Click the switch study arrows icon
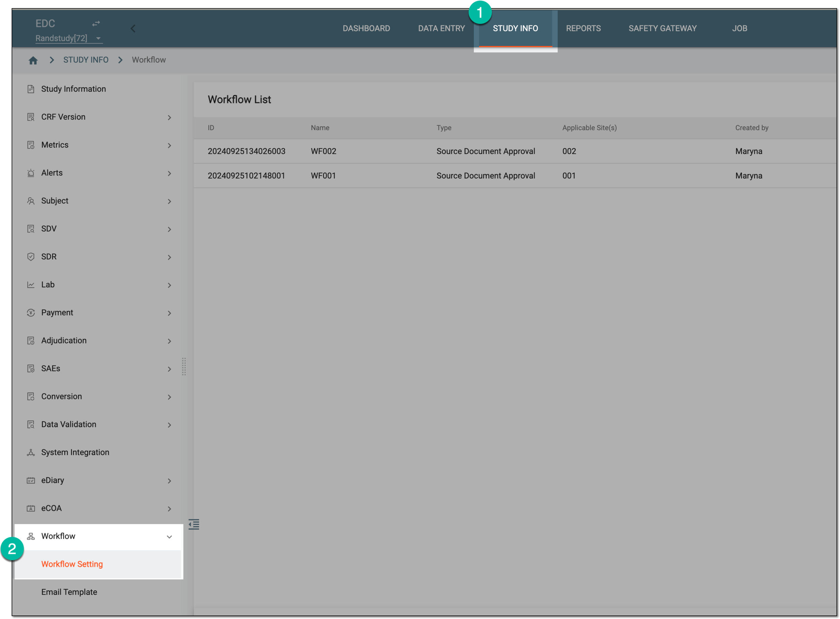This screenshot has height=619, width=840. 96,24
